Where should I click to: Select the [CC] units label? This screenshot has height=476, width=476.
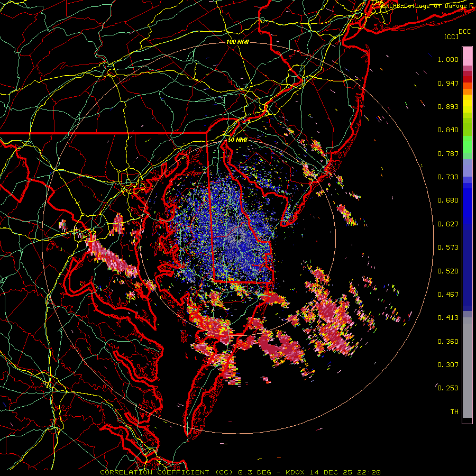[451, 36]
